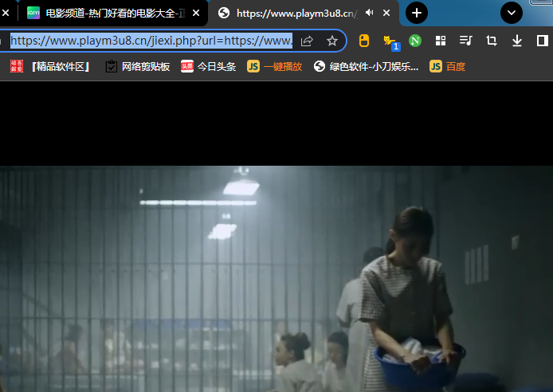The height and width of the screenshot is (392, 553).
Task: Open the cat extension with badge 1
Action: [390, 41]
